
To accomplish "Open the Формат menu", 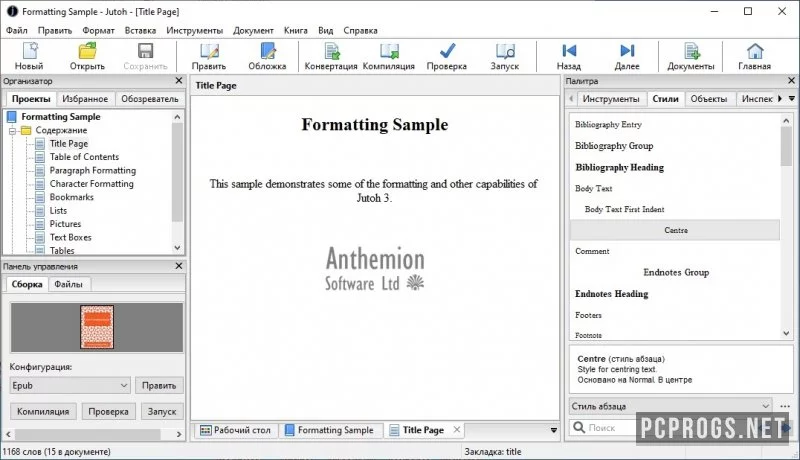I will [x=98, y=31].
